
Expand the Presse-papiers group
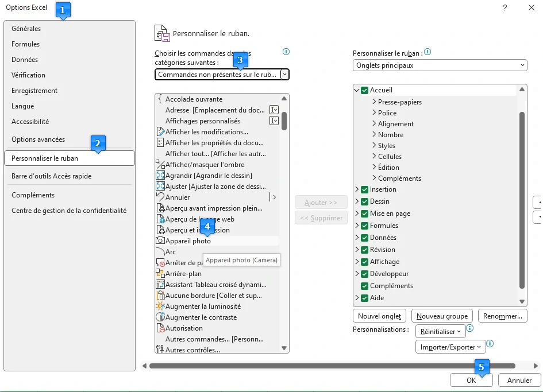pyautogui.click(x=374, y=102)
